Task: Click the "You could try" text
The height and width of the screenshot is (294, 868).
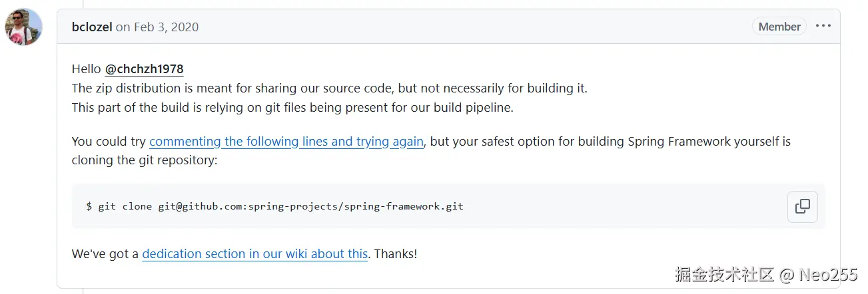Action: [109, 142]
